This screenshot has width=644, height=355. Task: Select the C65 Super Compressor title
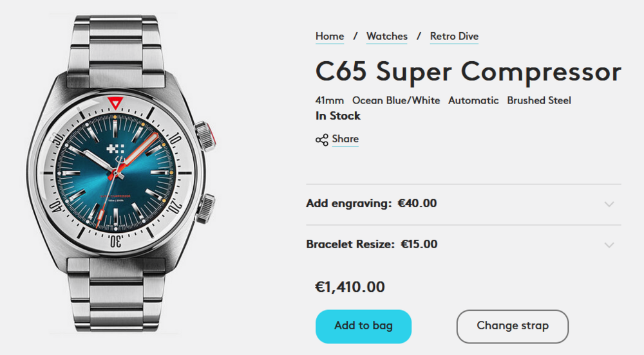point(468,71)
